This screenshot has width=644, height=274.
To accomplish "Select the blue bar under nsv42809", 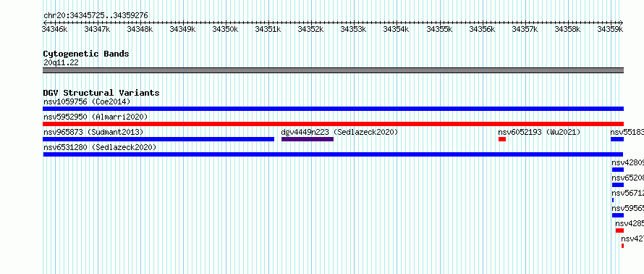I will [618, 170].
